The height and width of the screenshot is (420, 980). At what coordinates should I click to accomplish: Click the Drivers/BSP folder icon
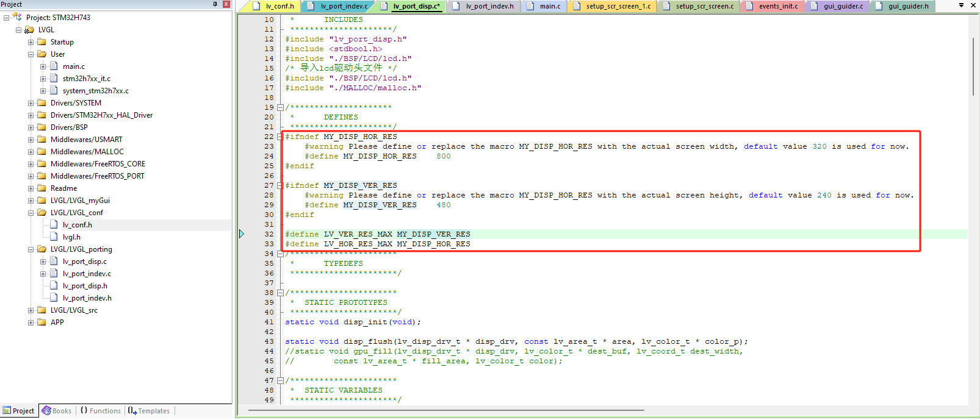point(41,127)
